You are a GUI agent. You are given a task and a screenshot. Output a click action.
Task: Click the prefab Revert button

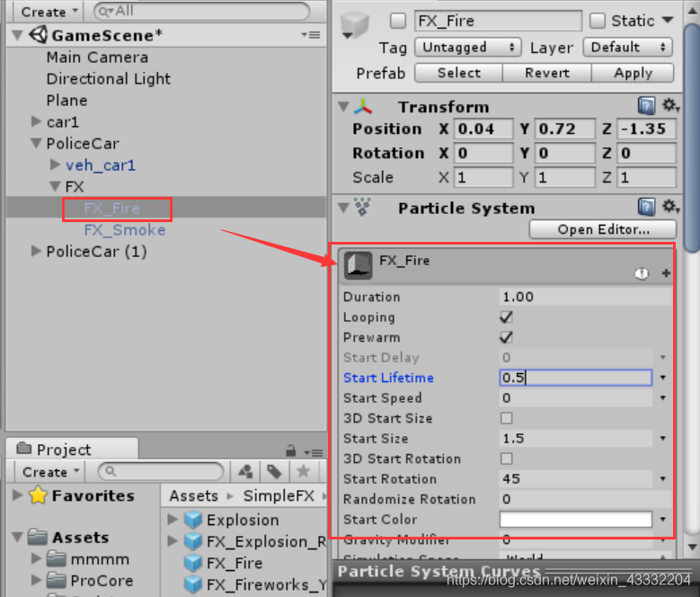tap(547, 73)
